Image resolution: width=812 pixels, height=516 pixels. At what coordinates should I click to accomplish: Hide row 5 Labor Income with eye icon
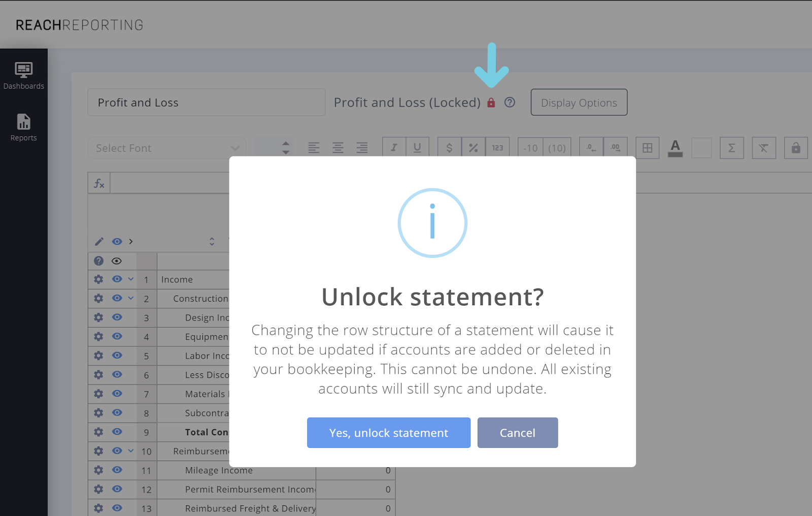(x=117, y=356)
